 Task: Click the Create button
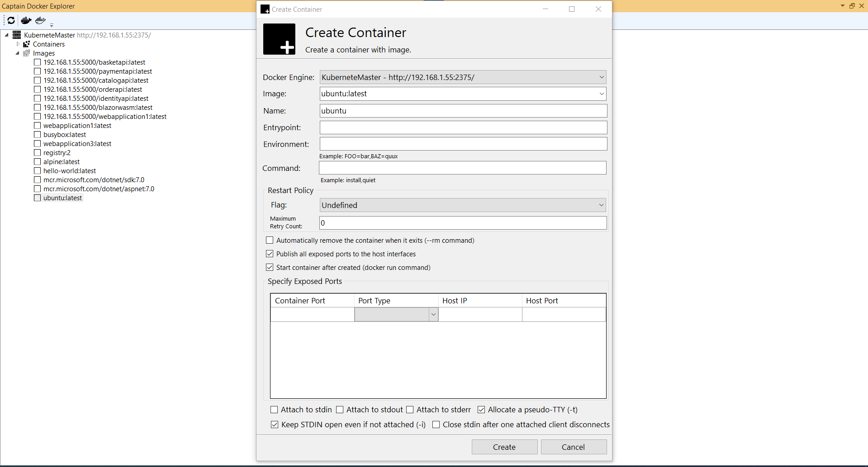tap(504, 447)
